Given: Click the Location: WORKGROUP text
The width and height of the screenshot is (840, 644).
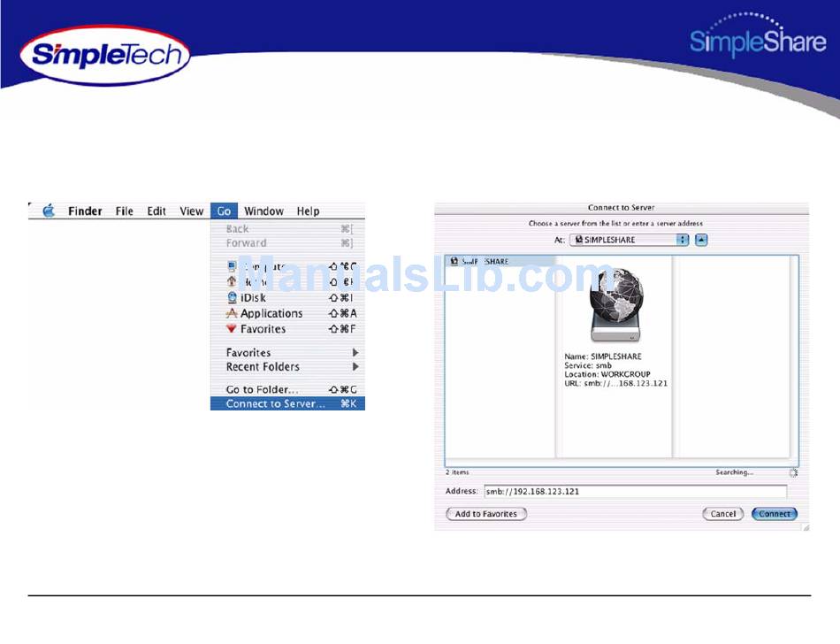Looking at the screenshot, I should [x=607, y=374].
